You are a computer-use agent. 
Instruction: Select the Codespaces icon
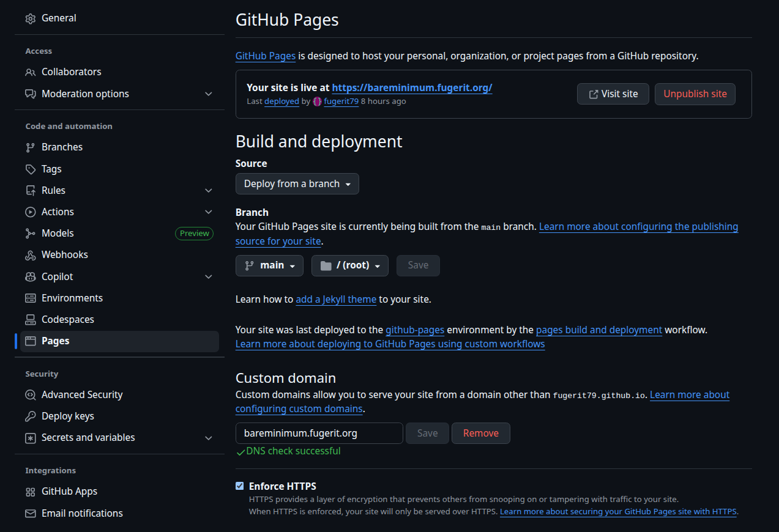[31, 319]
